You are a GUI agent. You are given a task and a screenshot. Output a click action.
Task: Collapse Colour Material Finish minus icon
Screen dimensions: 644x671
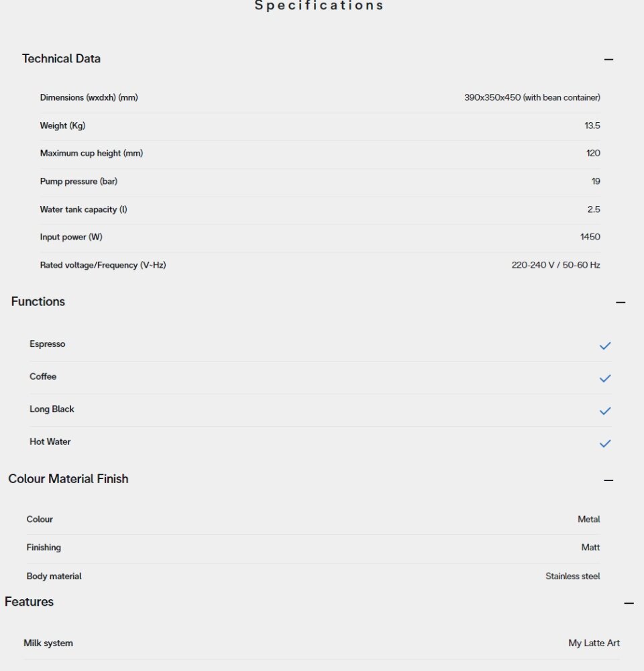point(608,480)
